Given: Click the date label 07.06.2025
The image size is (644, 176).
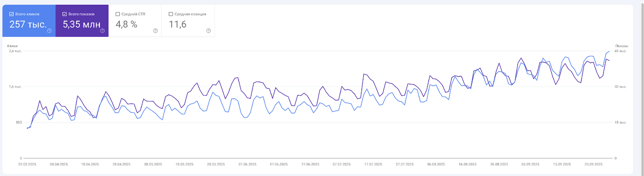Looking at the screenshot, I should (248, 164).
